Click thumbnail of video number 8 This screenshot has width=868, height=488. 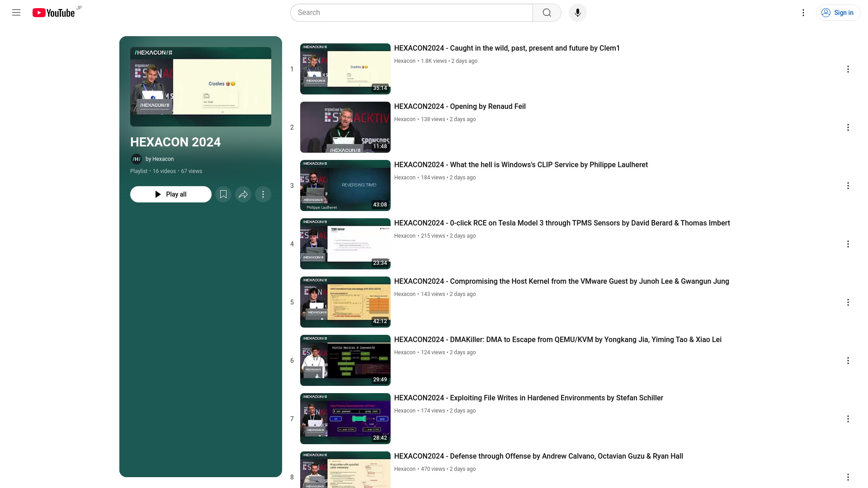[x=345, y=470]
